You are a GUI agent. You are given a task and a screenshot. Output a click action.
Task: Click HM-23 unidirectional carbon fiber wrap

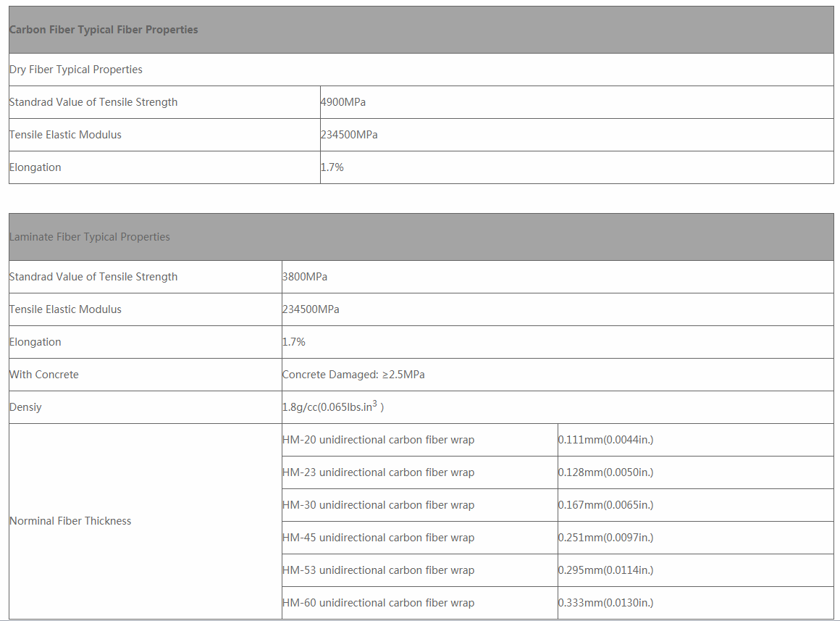pyautogui.click(x=379, y=472)
